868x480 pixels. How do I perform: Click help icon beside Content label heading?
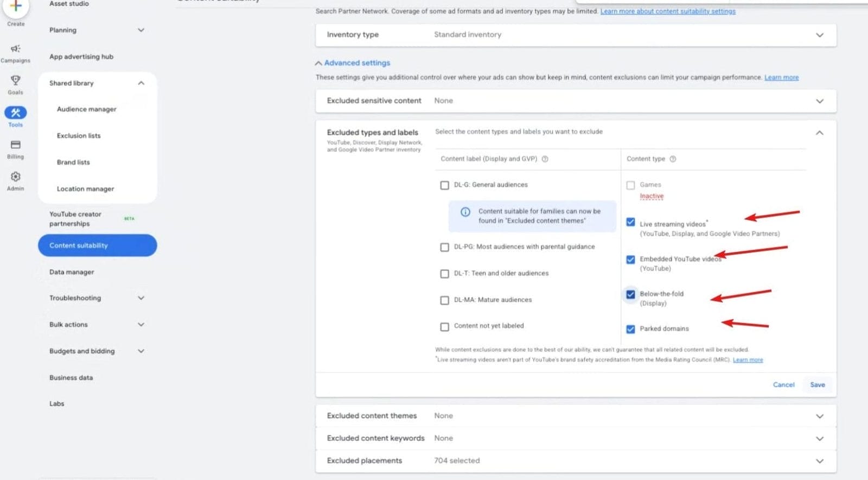545,159
